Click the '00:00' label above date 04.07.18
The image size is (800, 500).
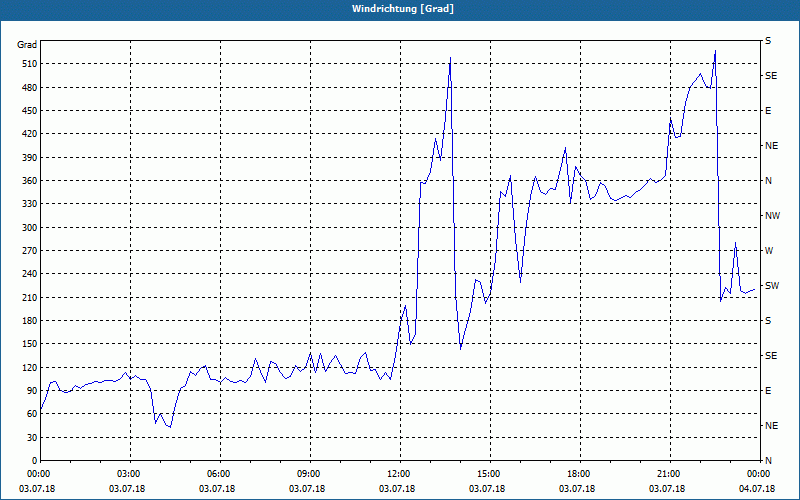[757, 474]
